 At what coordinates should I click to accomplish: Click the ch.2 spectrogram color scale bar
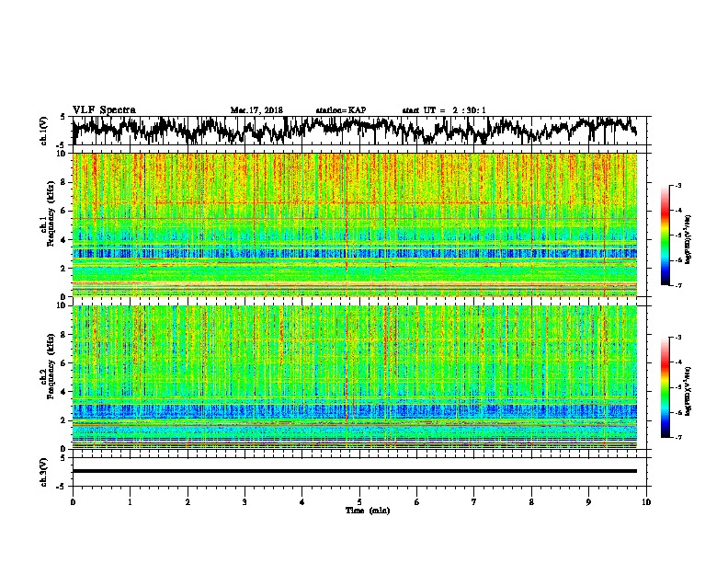pyautogui.click(x=665, y=387)
